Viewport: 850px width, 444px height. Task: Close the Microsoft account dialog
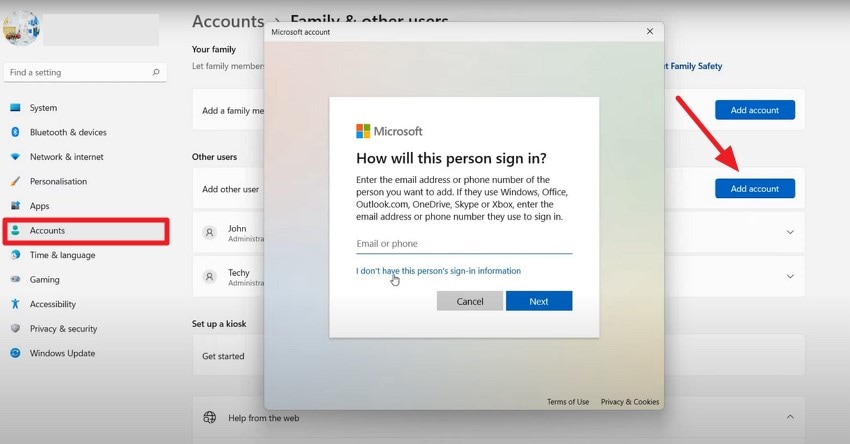click(650, 31)
